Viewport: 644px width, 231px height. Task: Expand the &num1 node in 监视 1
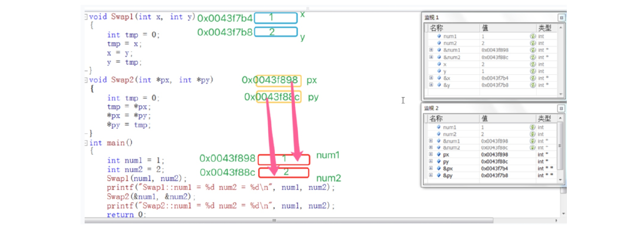coord(431,50)
